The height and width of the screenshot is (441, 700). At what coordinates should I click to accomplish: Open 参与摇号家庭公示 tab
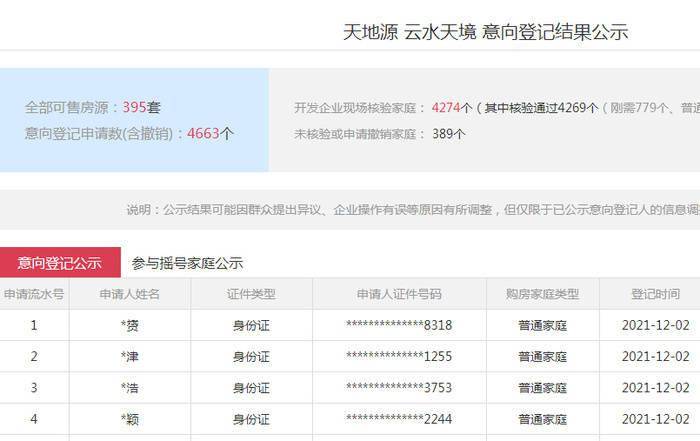187,263
